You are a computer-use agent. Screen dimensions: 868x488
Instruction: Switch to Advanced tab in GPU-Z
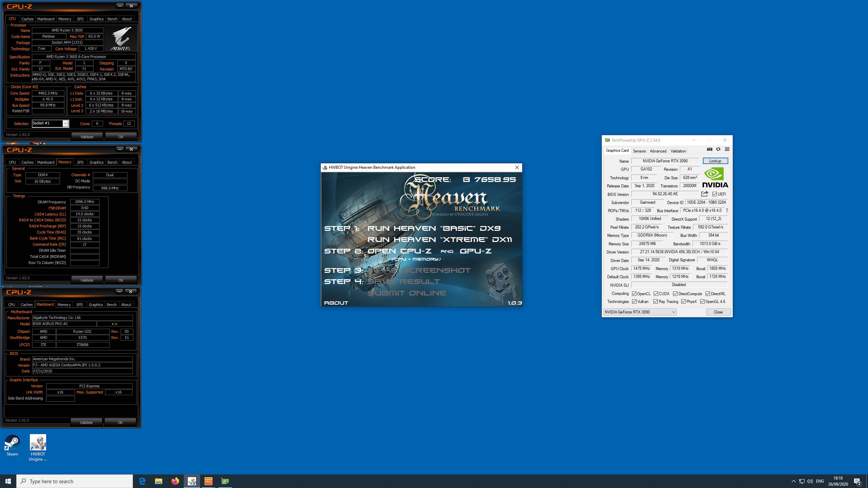[x=658, y=151]
